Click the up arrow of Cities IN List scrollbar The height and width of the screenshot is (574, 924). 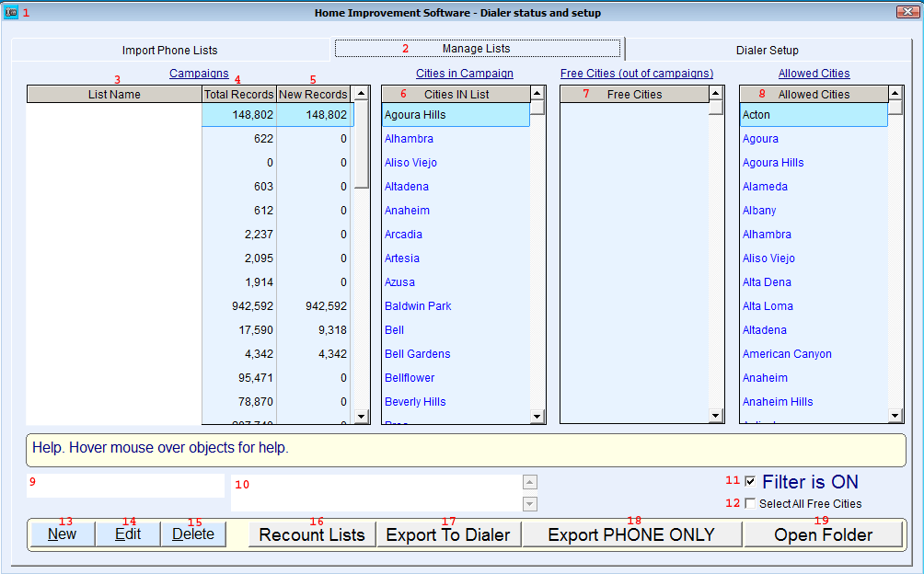pyautogui.click(x=537, y=93)
